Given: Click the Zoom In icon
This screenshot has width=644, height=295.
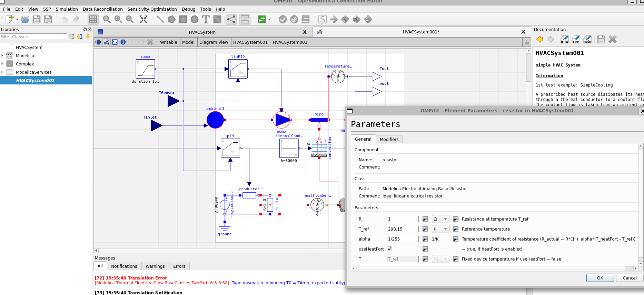Looking at the screenshot, I should coord(118,19).
